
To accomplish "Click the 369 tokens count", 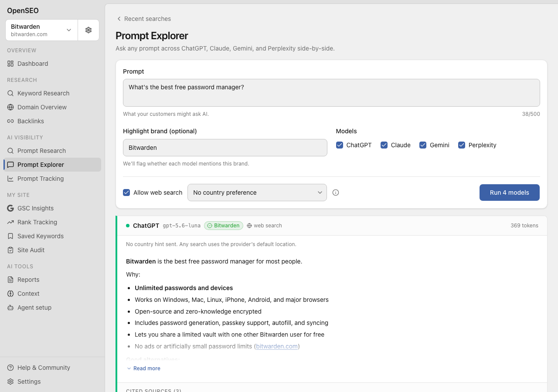I will 524,226.
